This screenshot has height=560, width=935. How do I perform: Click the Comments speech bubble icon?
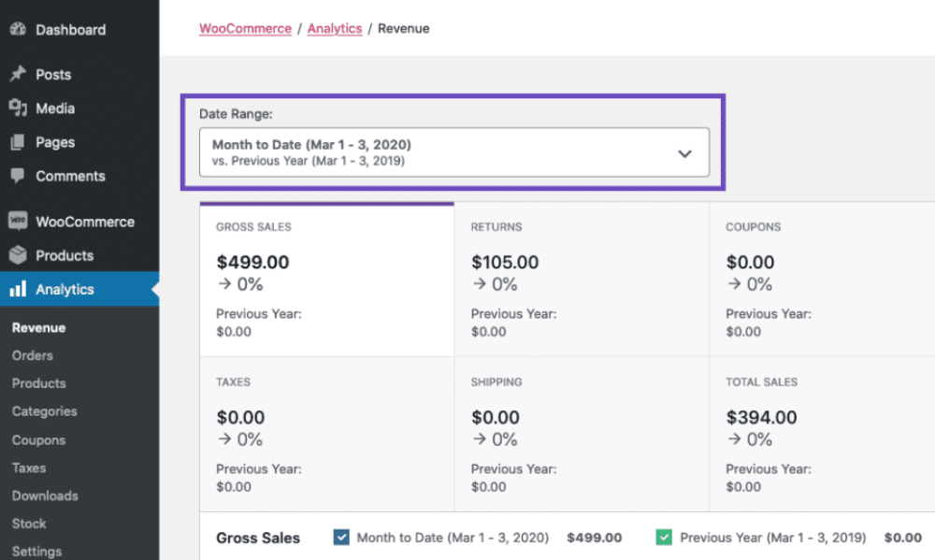[x=18, y=176]
